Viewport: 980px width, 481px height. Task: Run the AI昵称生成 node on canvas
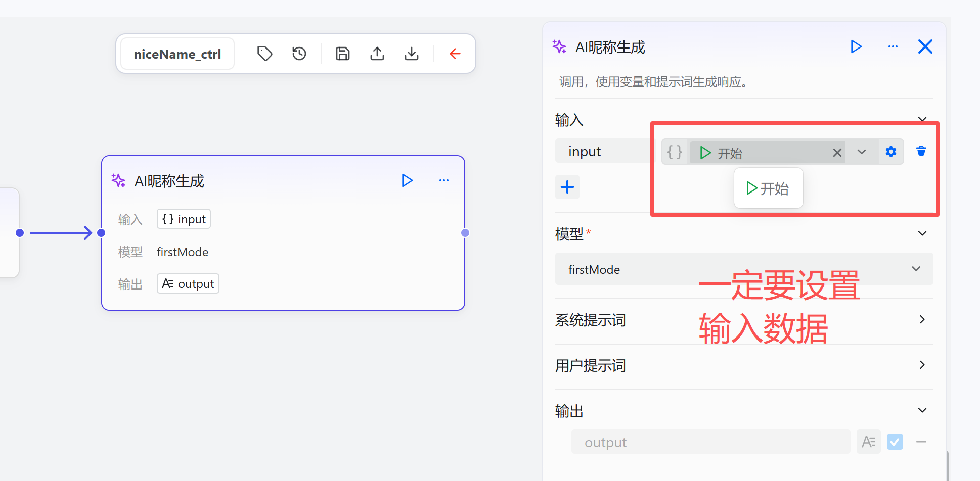(x=407, y=180)
